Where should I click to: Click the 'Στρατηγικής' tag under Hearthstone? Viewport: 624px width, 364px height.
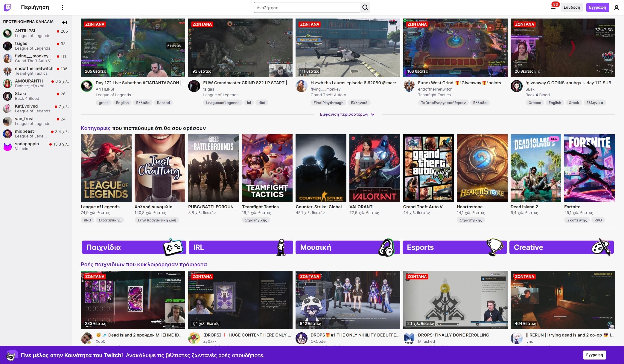click(x=471, y=220)
